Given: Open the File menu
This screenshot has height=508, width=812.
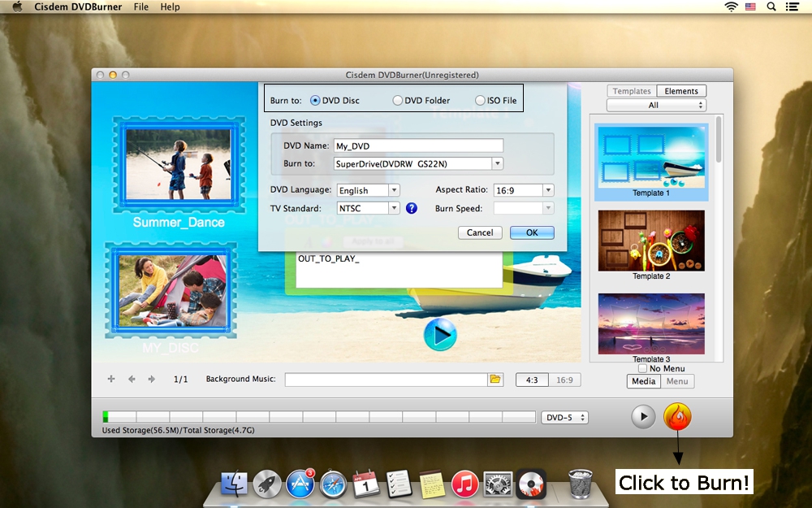Looking at the screenshot, I should [140, 7].
